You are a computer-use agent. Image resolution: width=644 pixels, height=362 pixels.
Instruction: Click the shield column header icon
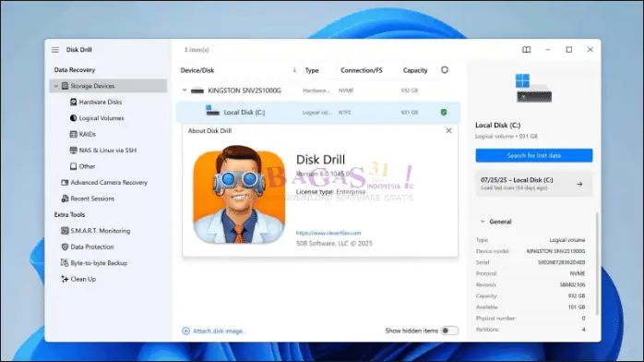pos(445,70)
